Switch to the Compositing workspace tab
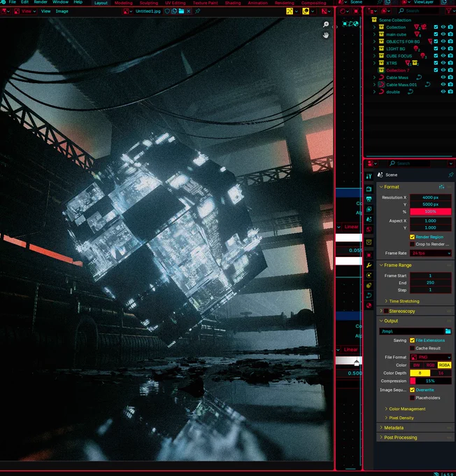456x476 pixels. [x=314, y=3]
